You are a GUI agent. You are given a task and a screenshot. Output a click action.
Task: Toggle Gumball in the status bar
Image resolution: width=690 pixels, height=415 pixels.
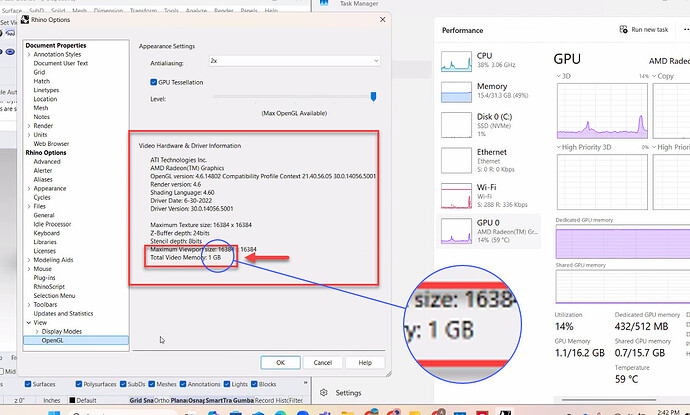point(243,400)
